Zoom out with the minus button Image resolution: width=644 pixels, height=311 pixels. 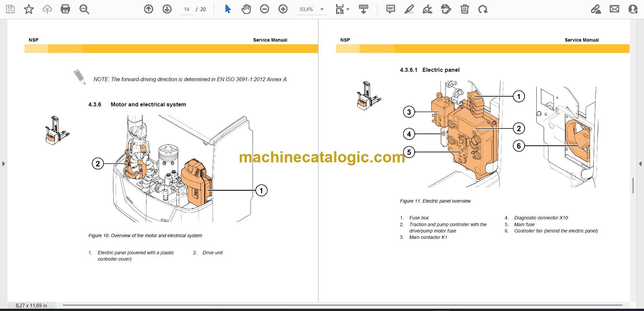pyautogui.click(x=265, y=9)
